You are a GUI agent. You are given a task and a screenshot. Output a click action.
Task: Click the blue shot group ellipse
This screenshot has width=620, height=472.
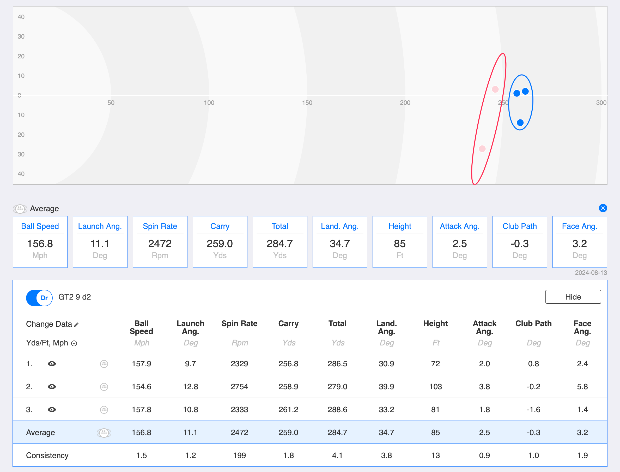click(x=520, y=102)
